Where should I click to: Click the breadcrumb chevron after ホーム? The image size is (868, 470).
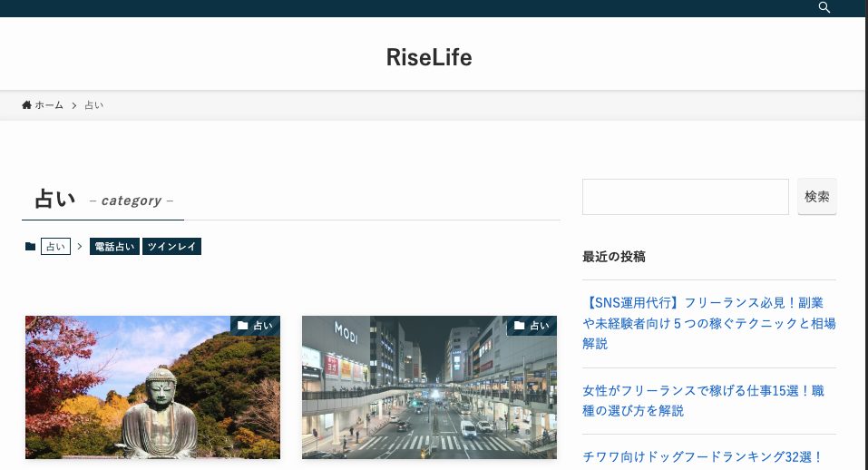pos(73,105)
